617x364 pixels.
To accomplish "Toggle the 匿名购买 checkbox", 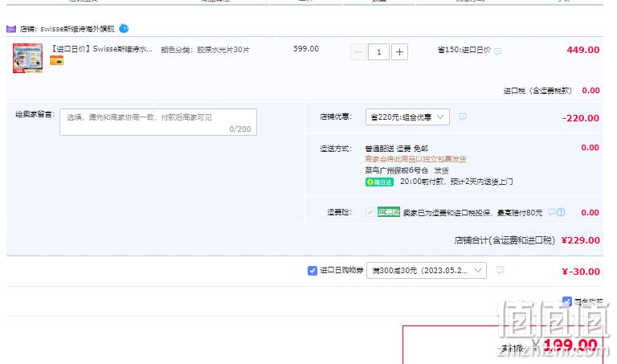I will [566, 301].
